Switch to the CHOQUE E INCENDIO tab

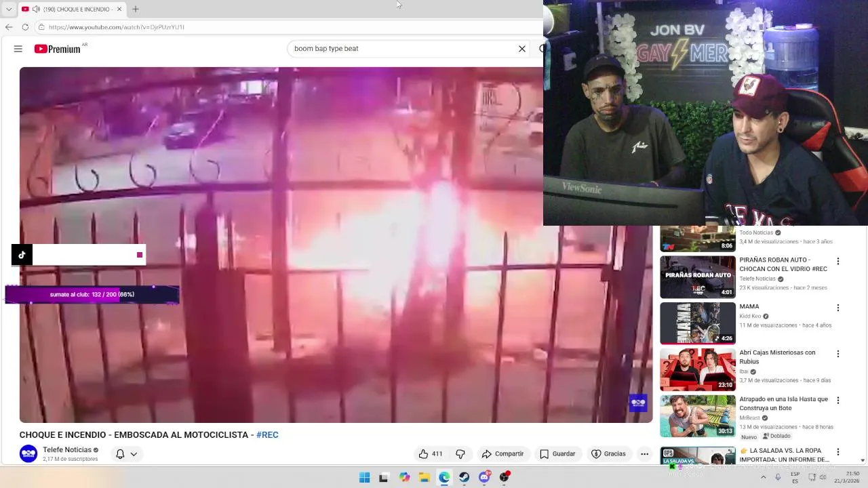[73, 9]
